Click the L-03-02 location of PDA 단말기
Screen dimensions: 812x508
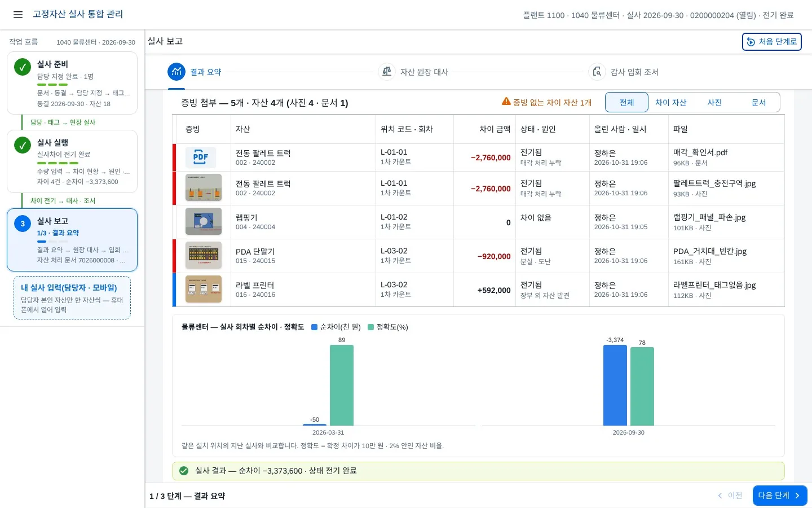coord(394,251)
